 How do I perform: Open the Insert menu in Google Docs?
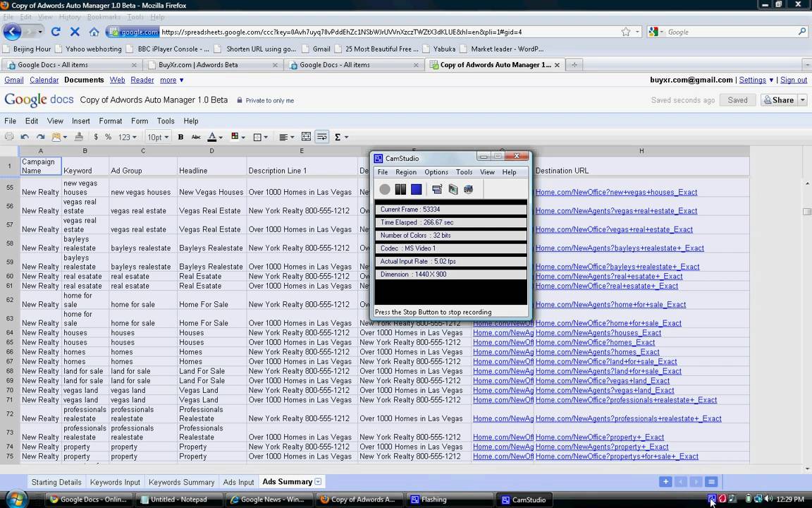pos(81,121)
